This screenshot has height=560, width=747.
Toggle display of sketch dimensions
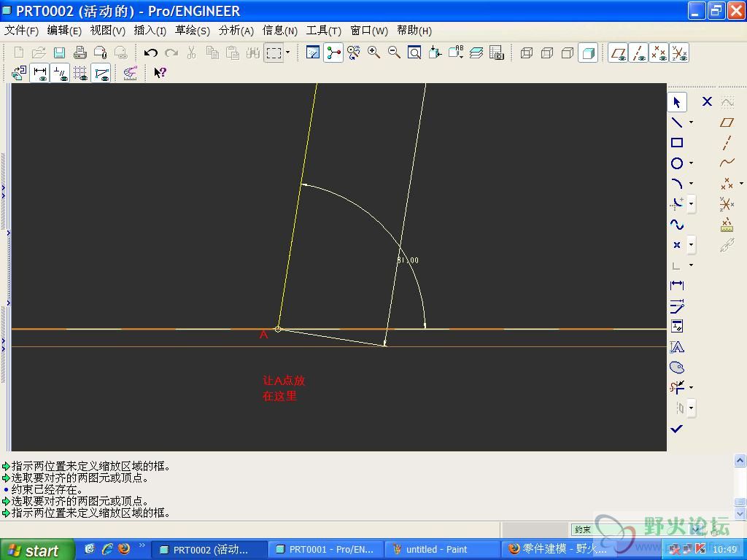click(x=39, y=73)
